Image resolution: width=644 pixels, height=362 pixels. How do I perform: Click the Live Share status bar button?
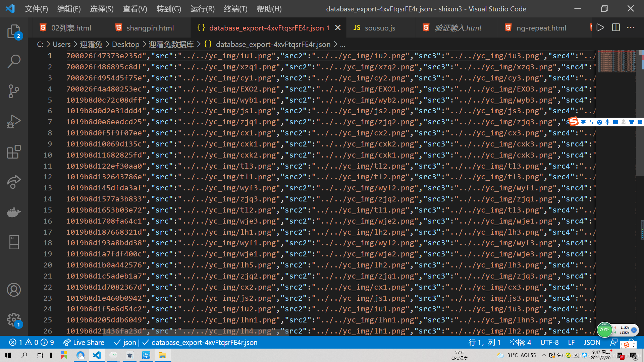84,343
